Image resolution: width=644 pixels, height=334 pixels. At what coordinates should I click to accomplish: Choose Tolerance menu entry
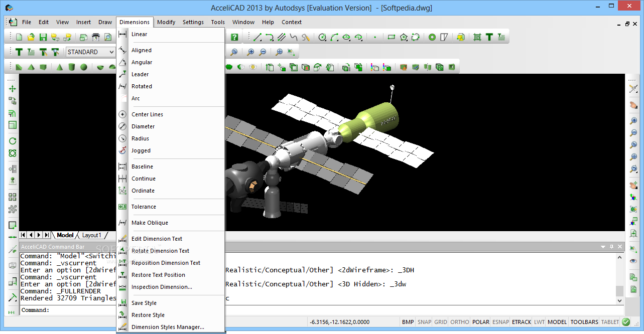click(170, 207)
